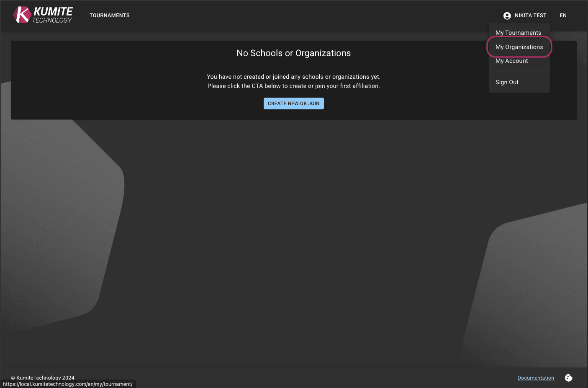Viewport: 588px width, 388px height.
Task: Click the footer bar at bottom
Action: coord(293,378)
